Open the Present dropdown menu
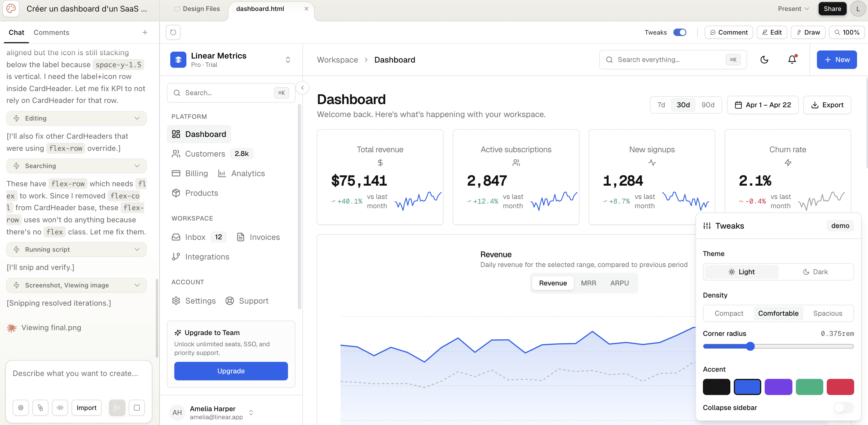This screenshot has height=425, width=868. (793, 9)
